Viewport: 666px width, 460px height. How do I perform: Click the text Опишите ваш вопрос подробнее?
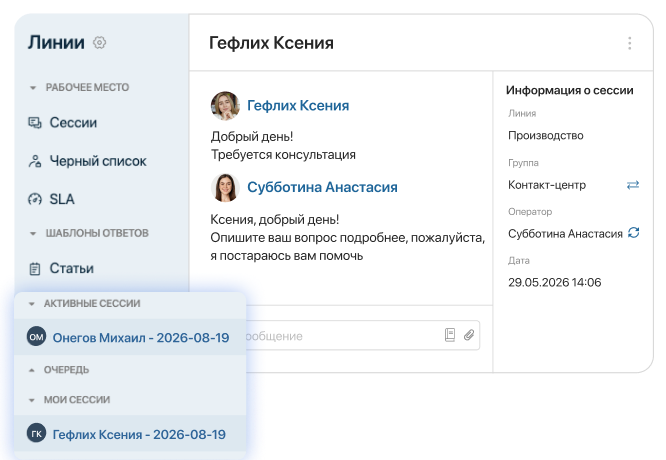click(x=309, y=237)
